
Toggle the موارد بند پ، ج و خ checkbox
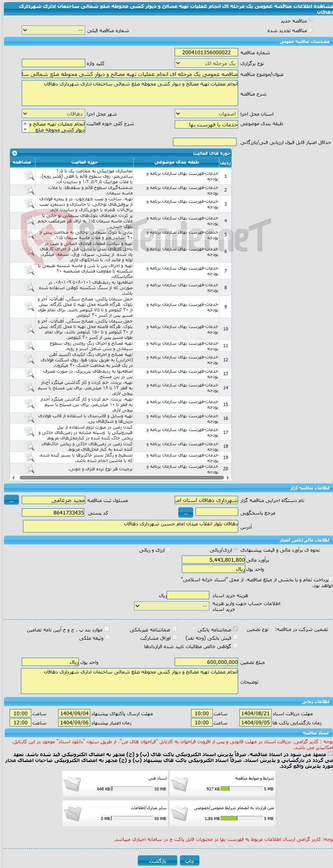[x=107, y=629]
